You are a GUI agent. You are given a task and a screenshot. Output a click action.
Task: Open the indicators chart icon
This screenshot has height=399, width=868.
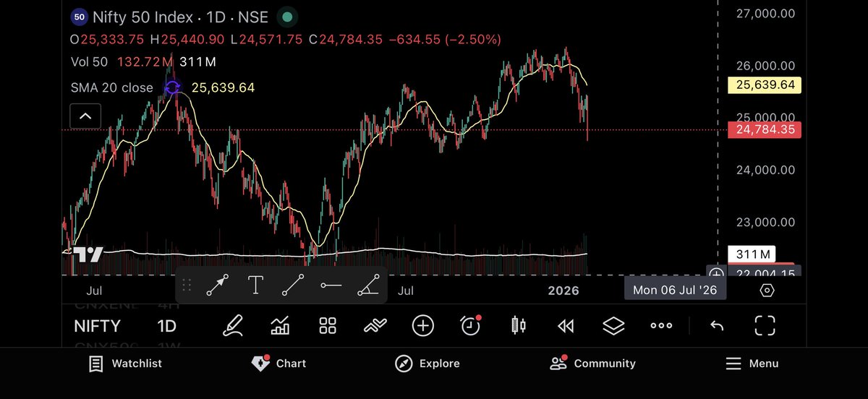[280, 325]
